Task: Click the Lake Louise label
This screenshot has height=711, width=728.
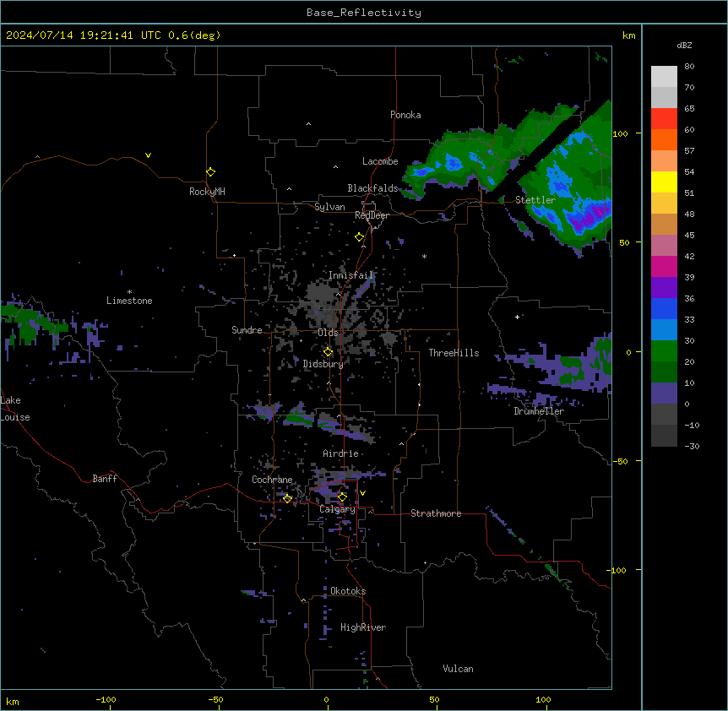Action: click(15, 409)
